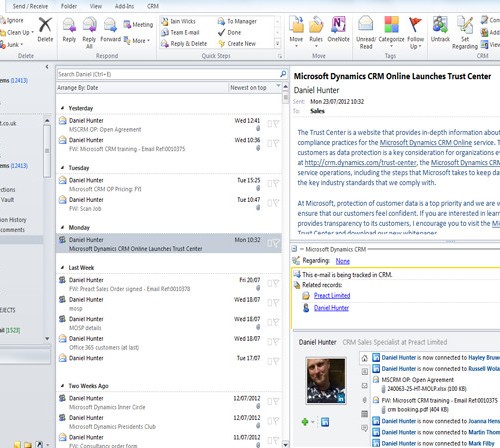Open the crm.dynamics.com/trust-center link
The image size is (500, 448).
click(360, 162)
